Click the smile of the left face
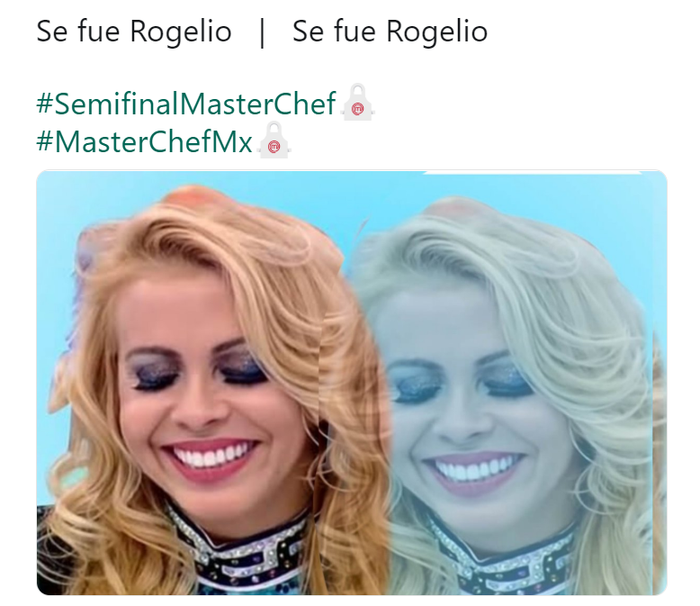Viewport: 700px width, 606px height. 210,458
